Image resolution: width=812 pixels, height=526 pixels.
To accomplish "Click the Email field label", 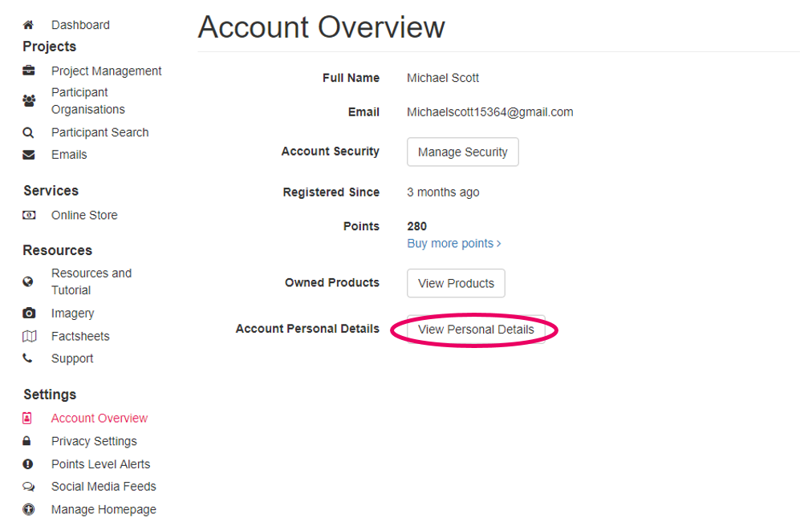I will click(x=364, y=111).
